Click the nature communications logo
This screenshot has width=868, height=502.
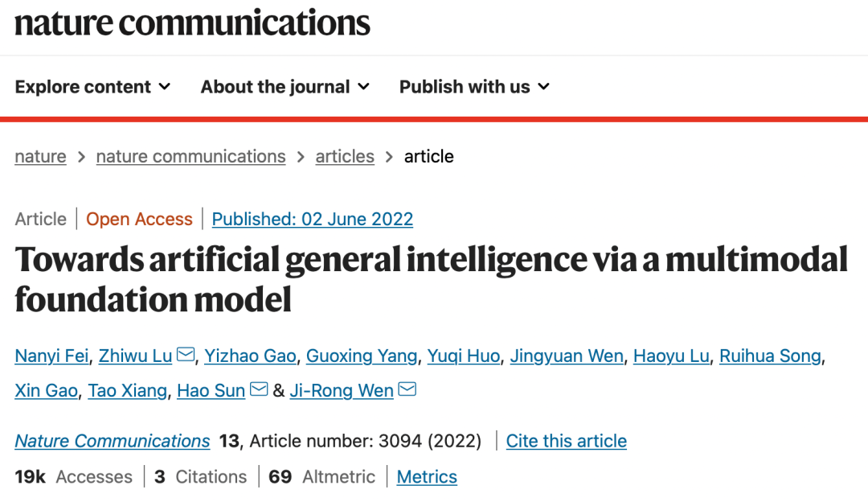pos(192,23)
